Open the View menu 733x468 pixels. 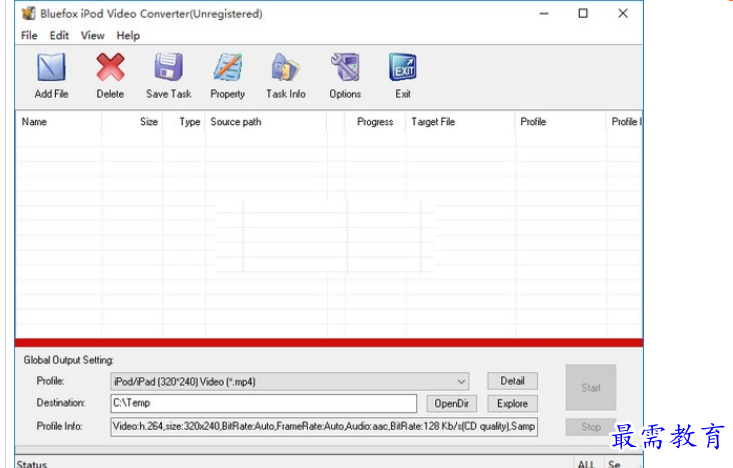(x=93, y=36)
